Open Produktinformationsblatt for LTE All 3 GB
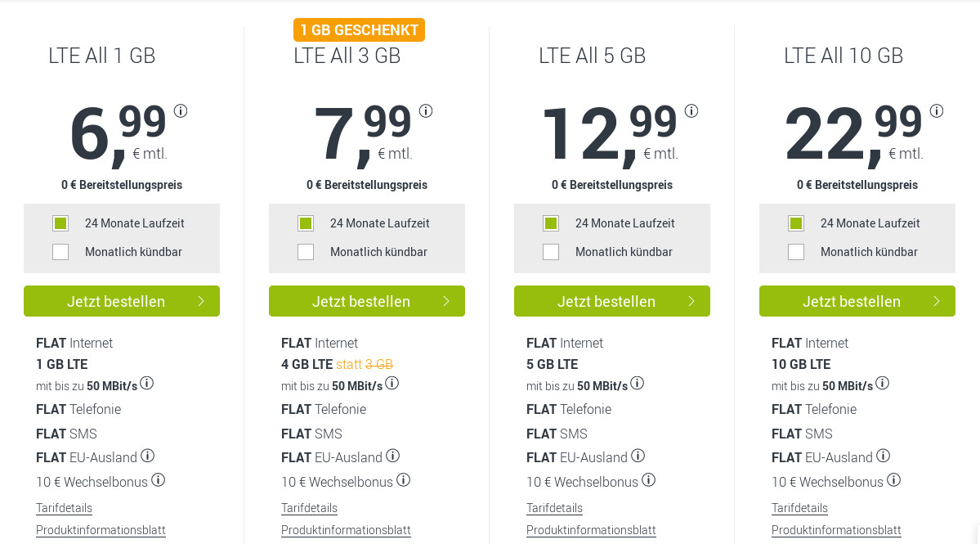The image size is (980, 544). pos(346,530)
